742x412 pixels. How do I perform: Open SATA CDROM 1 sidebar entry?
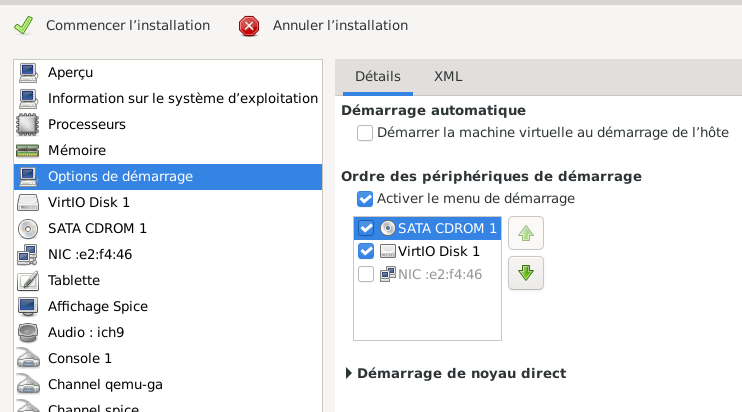point(97,228)
